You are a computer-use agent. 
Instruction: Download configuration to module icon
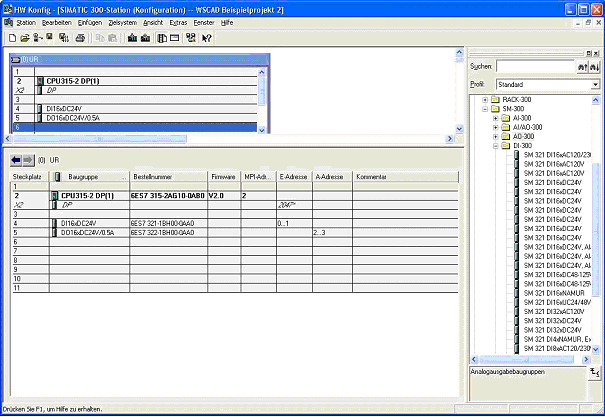coord(132,38)
